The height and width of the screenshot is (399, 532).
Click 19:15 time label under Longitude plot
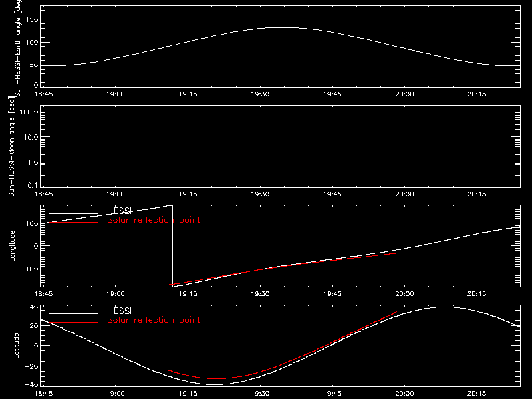click(188, 293)
